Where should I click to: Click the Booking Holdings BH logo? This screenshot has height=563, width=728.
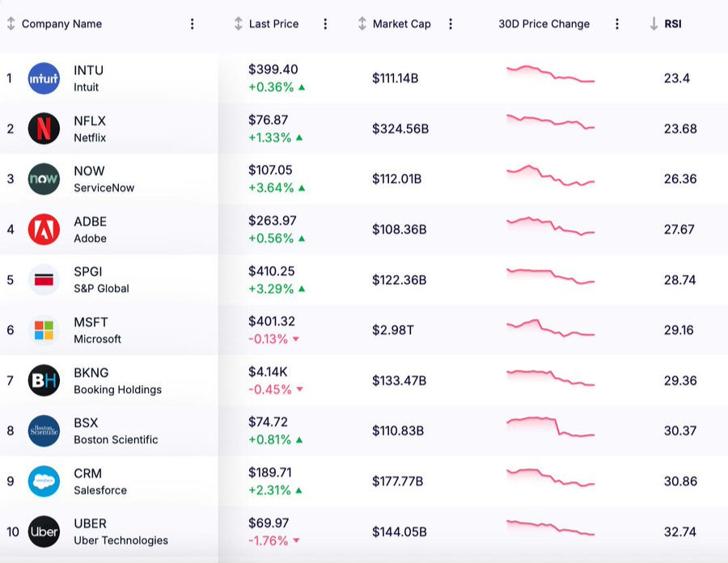click(44, 381)
